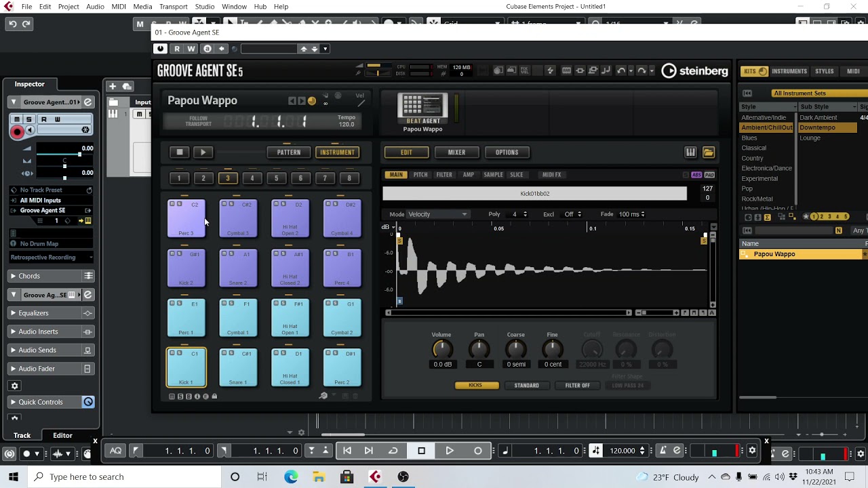Adjust the Poly value stepper
Screen dimensions: 868x488
point(524,214)
